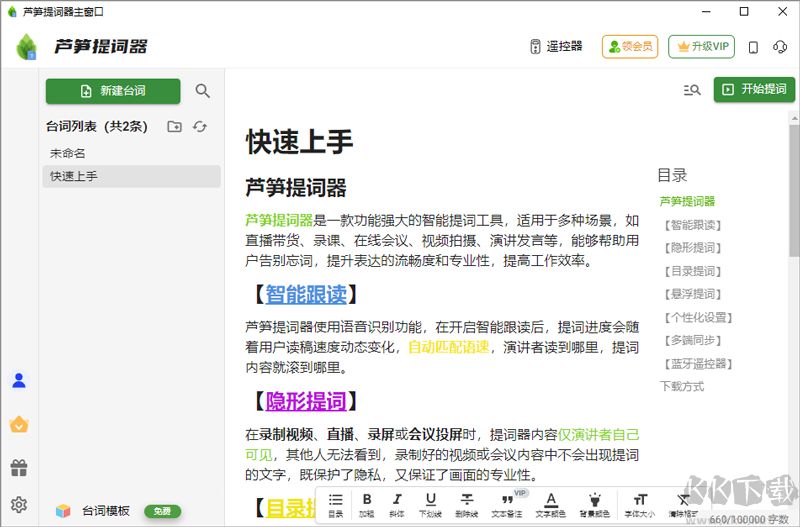
Task: Start prompting with 开始提词 button
Action: point(754,89)
